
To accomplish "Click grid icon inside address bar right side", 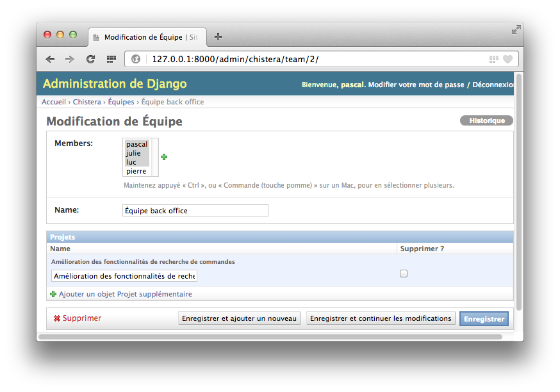I will (x=493, y=60).
